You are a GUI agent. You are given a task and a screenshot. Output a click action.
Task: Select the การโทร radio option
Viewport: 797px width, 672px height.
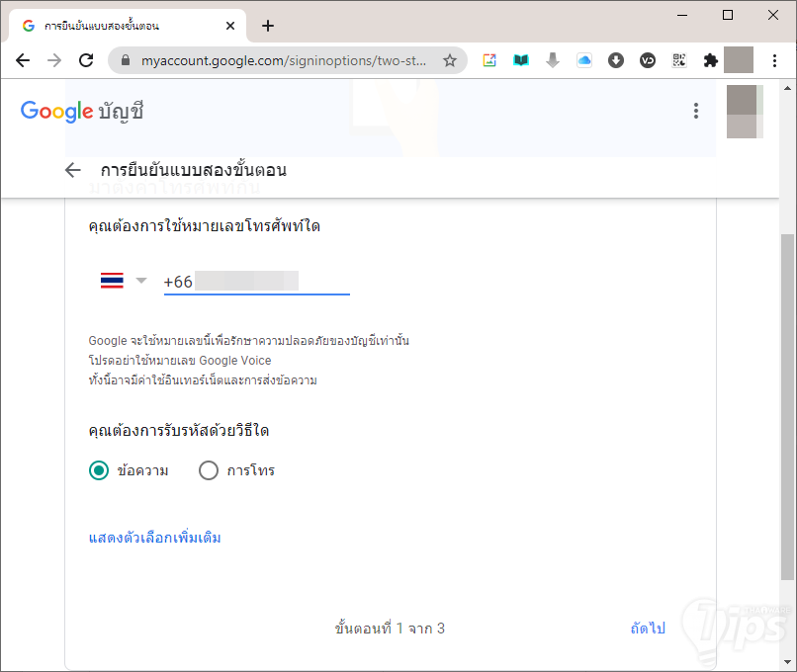pos(209,470)
